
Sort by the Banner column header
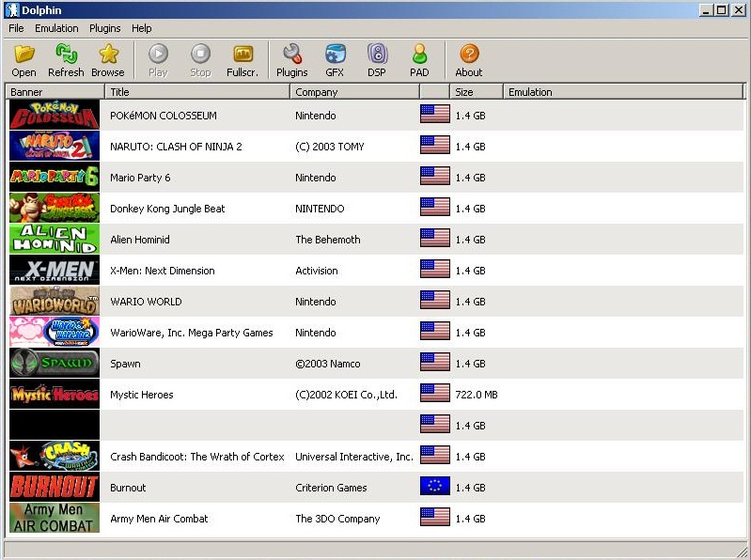[55, 92]
